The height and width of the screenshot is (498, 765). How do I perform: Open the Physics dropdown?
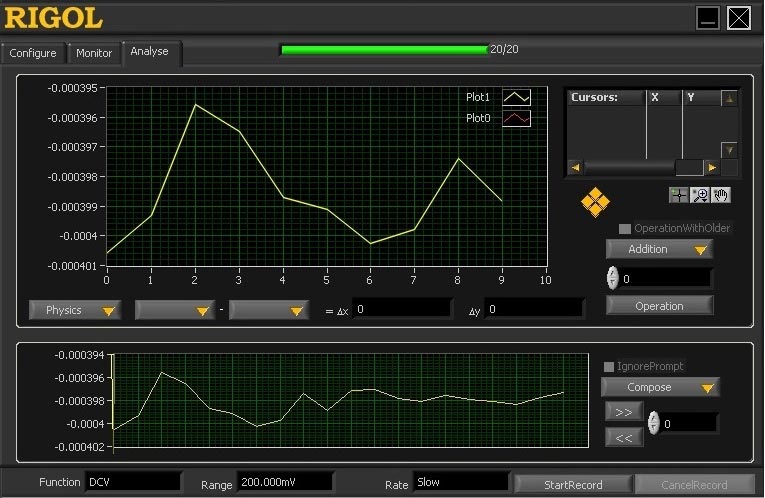75,310
